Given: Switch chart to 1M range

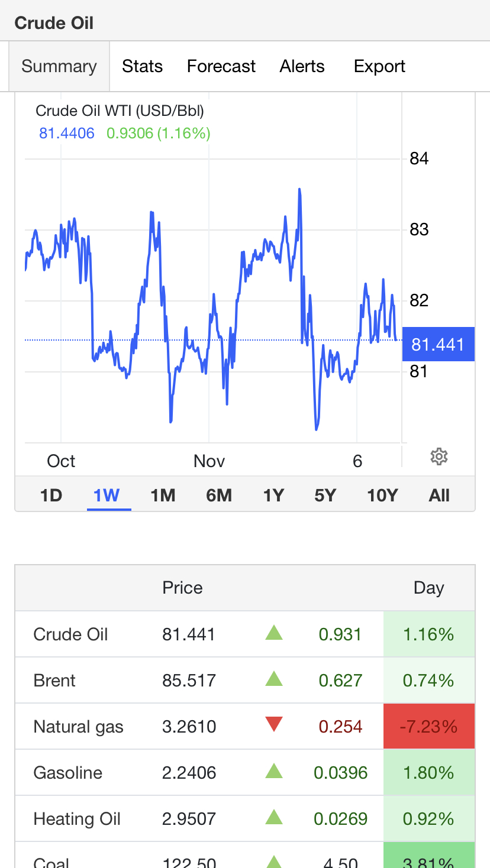Looking at the screenshot, I should coord(163,495).
